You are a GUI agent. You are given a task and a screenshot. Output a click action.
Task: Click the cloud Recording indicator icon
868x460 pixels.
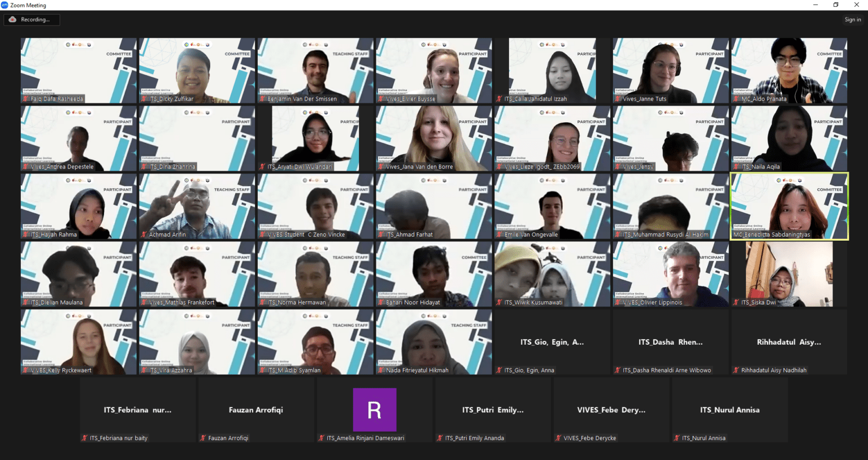point(12,19)
